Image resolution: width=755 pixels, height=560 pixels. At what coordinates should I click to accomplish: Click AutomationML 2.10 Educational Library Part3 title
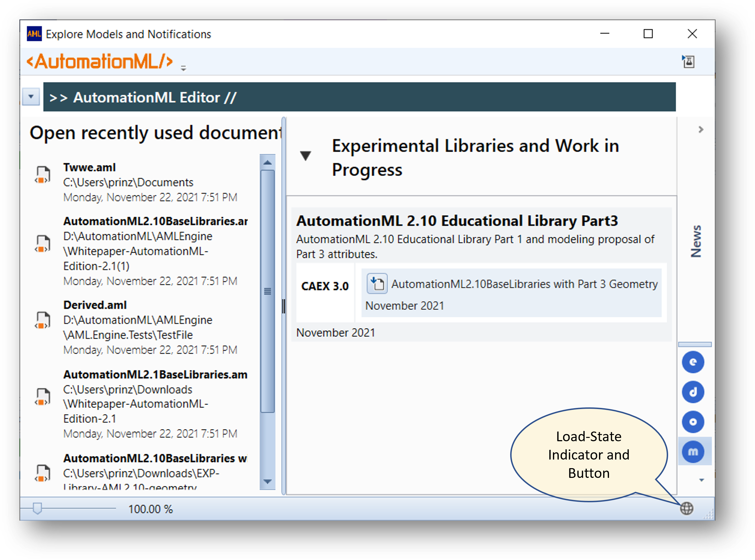coord(457,221)
